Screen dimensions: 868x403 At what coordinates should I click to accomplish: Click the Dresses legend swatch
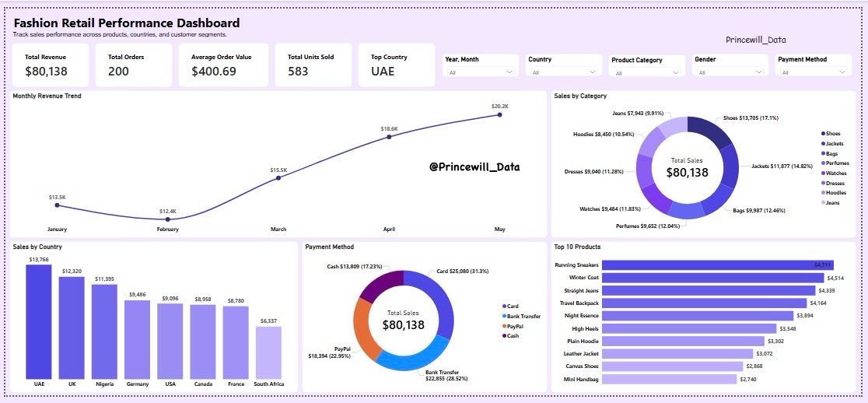click(823, 183)
